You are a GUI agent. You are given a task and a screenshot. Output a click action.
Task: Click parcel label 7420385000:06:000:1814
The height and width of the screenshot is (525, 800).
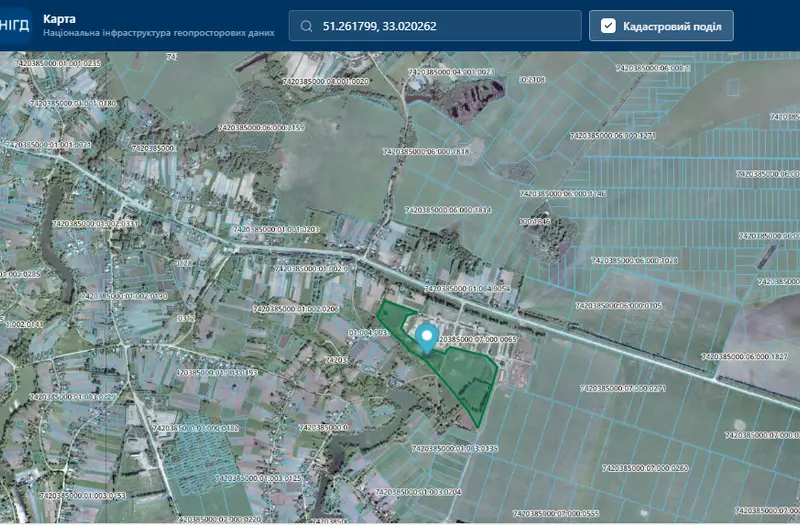point(448,210)
